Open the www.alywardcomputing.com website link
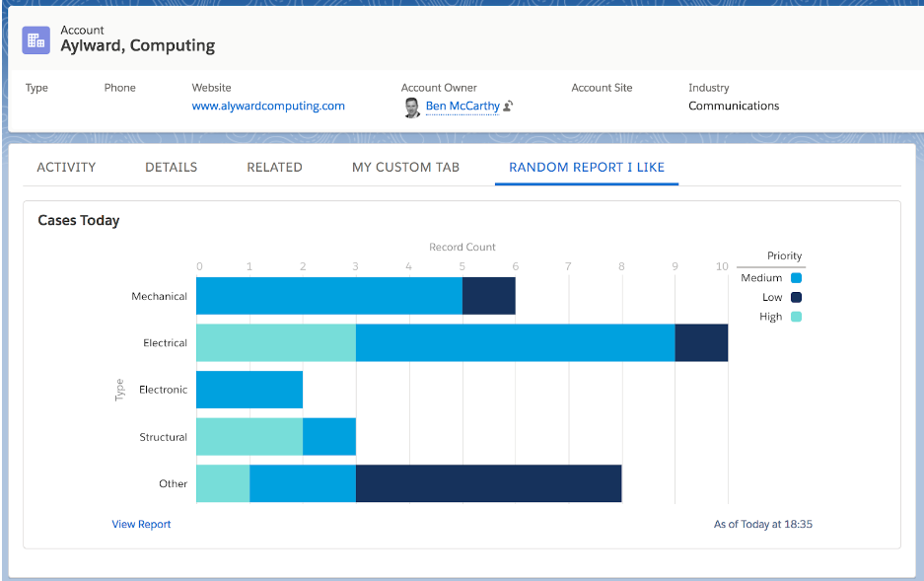 click(x=268, y=107)
